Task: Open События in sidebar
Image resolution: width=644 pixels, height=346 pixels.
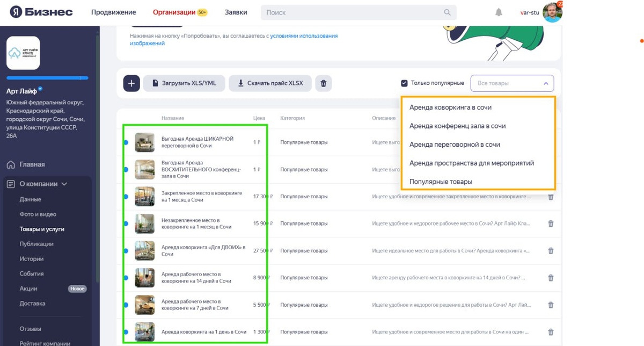Action: coord(32,273)
